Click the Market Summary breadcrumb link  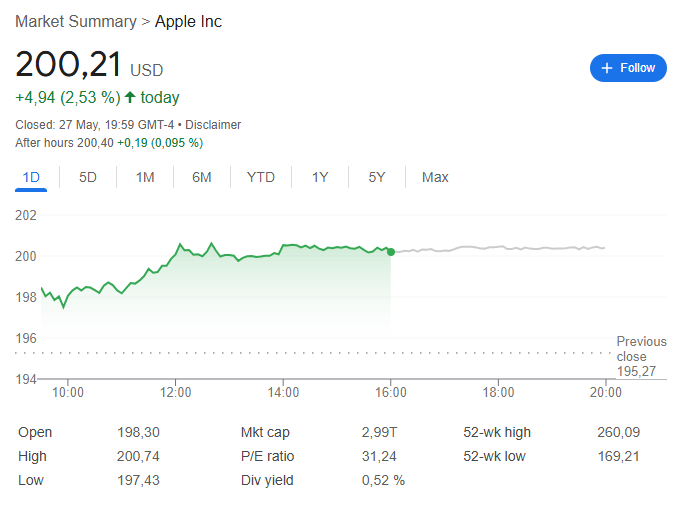pyautogui.click(x=76, y=22)
